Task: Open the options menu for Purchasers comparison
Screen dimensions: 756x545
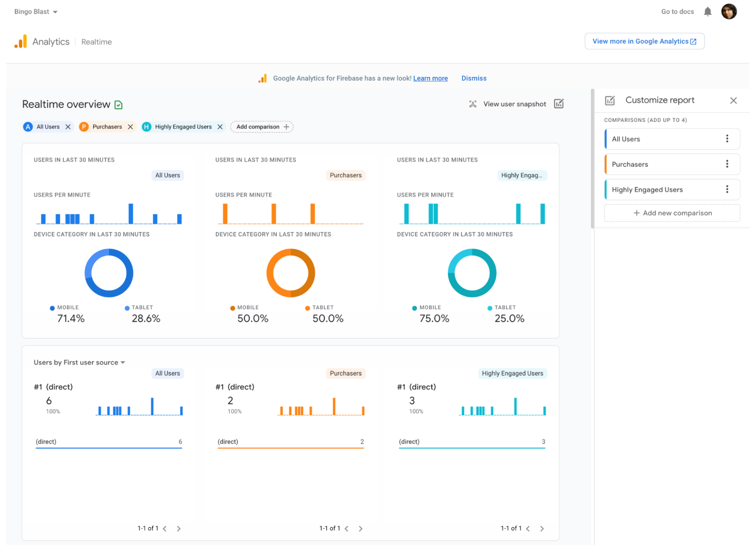Action: pyautogui.click(x=727, y=164)
